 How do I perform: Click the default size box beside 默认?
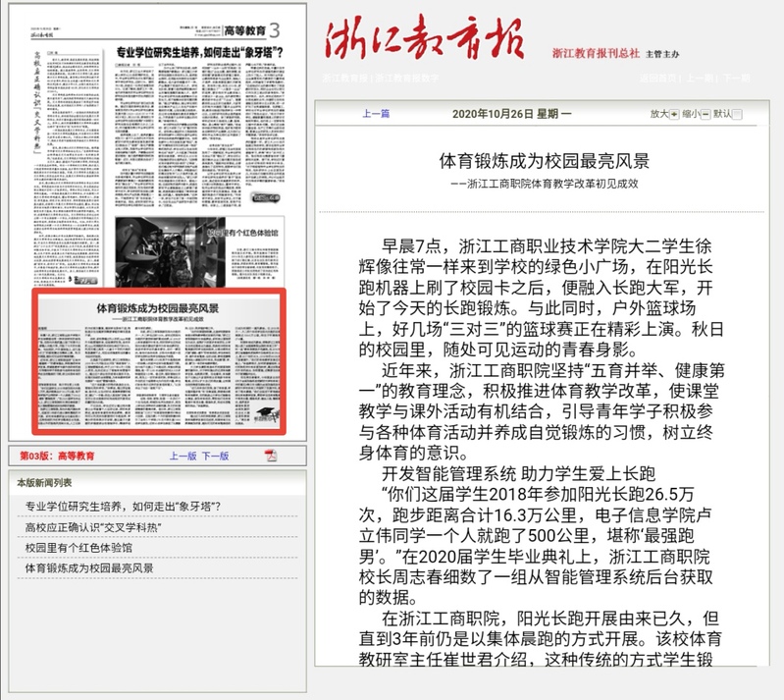[x=738, y=114]
